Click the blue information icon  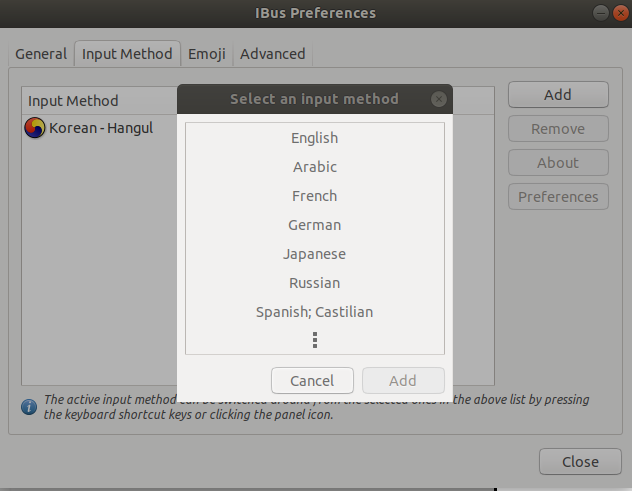[29, 407]
